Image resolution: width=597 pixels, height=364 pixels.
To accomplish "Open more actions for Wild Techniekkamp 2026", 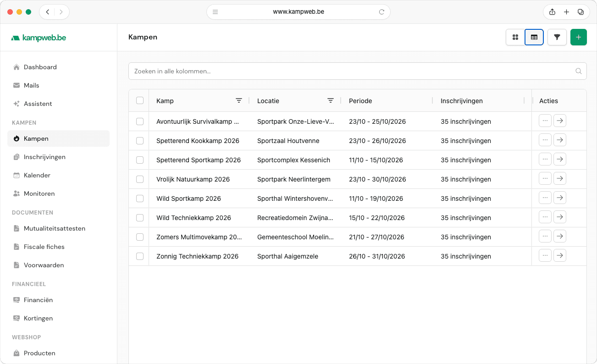I will tap(545, 217).
